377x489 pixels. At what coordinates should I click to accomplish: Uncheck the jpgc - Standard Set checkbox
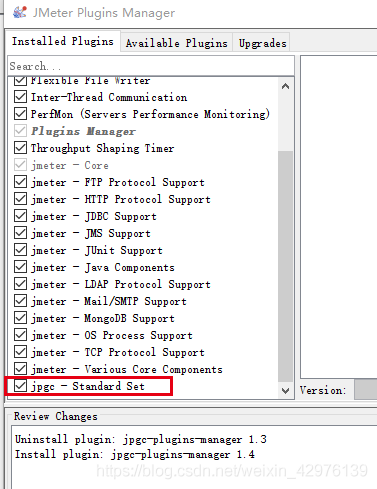20,386
